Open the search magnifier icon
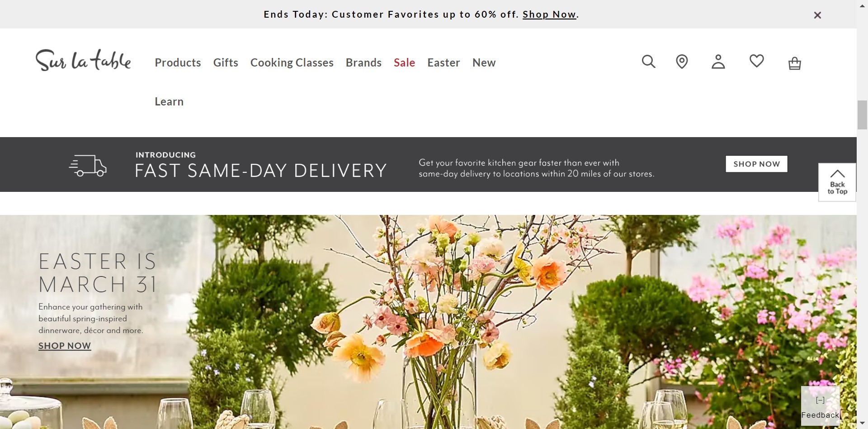Viewport: 868px width, 429px height. [648, 62]
